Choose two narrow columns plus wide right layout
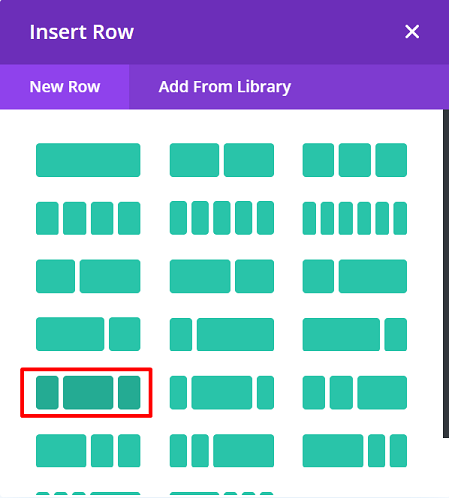 click(355, 393)
